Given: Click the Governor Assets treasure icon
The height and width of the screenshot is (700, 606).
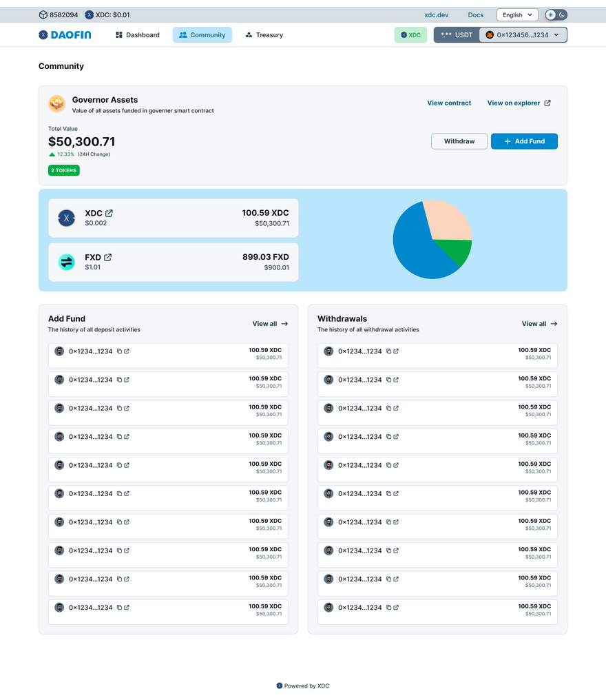Looking at the screenshot, I should [x=56, y=104].
